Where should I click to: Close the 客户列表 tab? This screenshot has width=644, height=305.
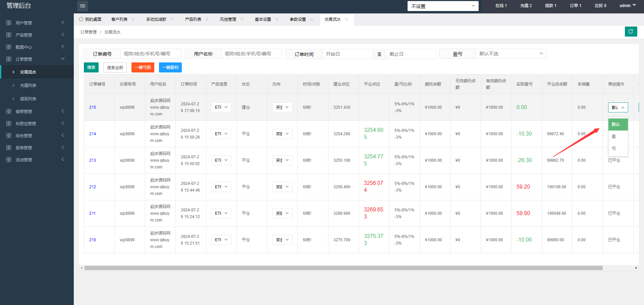coord(133,19)
